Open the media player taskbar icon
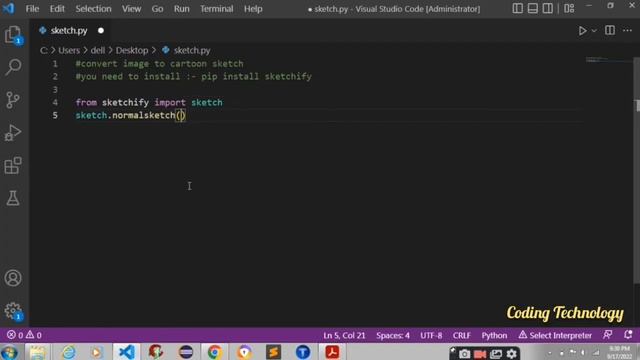The height and width of the screenshot is (360, 640). coord(97,352)
